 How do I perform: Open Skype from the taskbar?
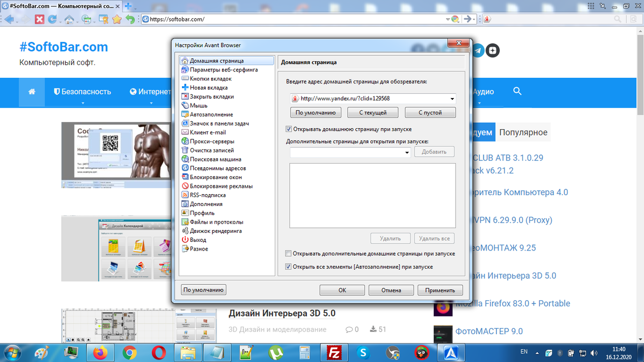click(364, 352)
